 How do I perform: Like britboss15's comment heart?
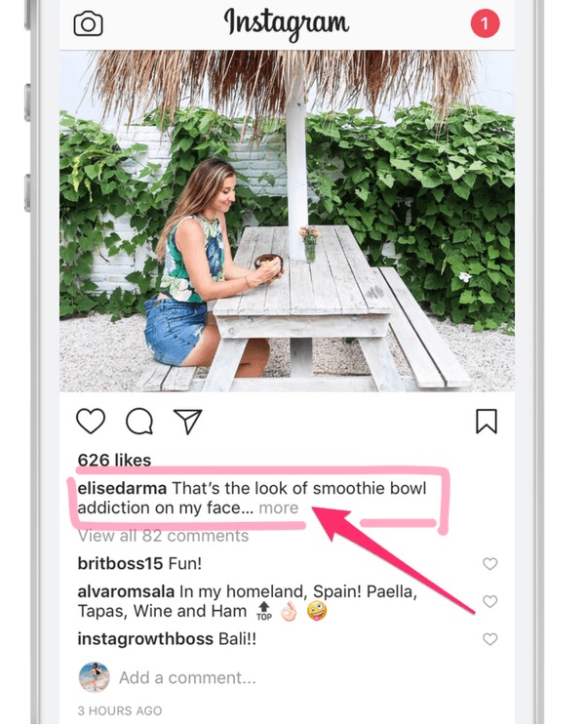(x=489, y=564)
